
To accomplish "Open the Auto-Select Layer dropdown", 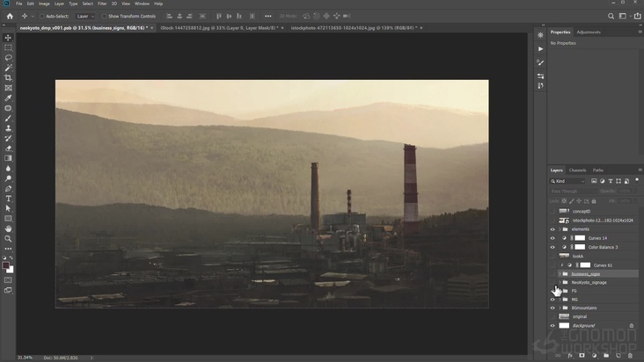I will 85,16.
